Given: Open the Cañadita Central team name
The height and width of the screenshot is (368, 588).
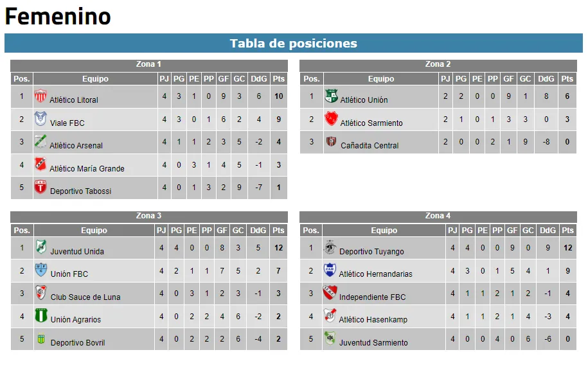Looking at the screenshot, I should pyautogui.click(x=370, y=146).
